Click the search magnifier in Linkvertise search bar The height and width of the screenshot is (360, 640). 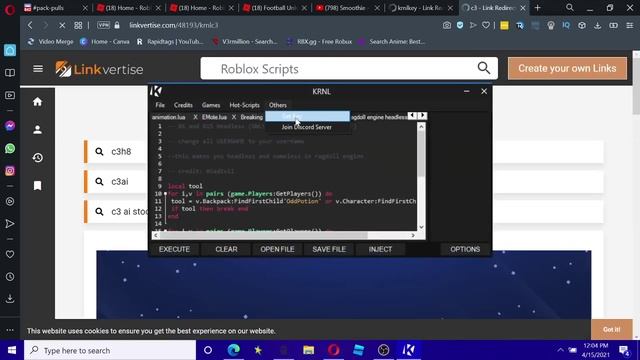(x=484, y=68)
